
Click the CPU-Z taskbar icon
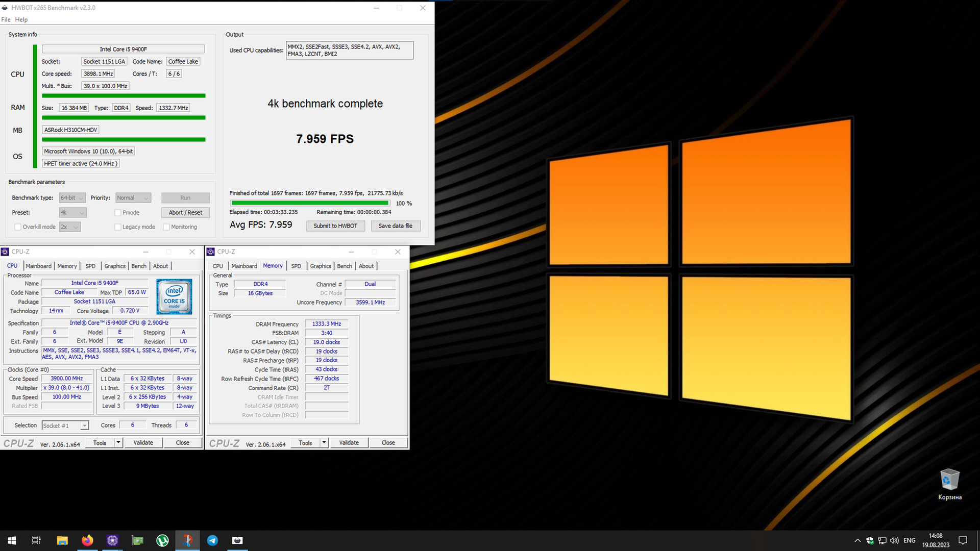pos(112,540)
